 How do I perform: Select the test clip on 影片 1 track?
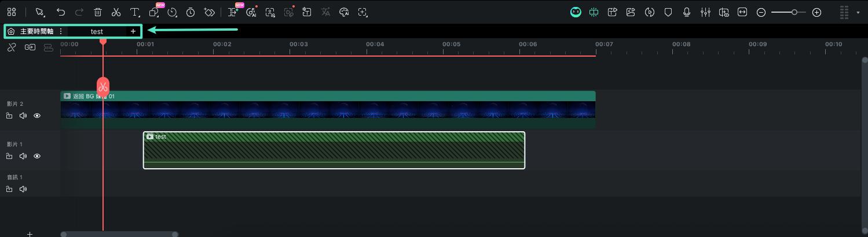(x=334, y=151)
